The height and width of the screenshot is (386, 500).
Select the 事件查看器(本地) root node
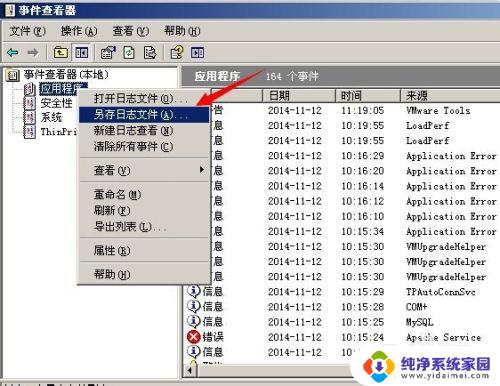tap(66, 75)
